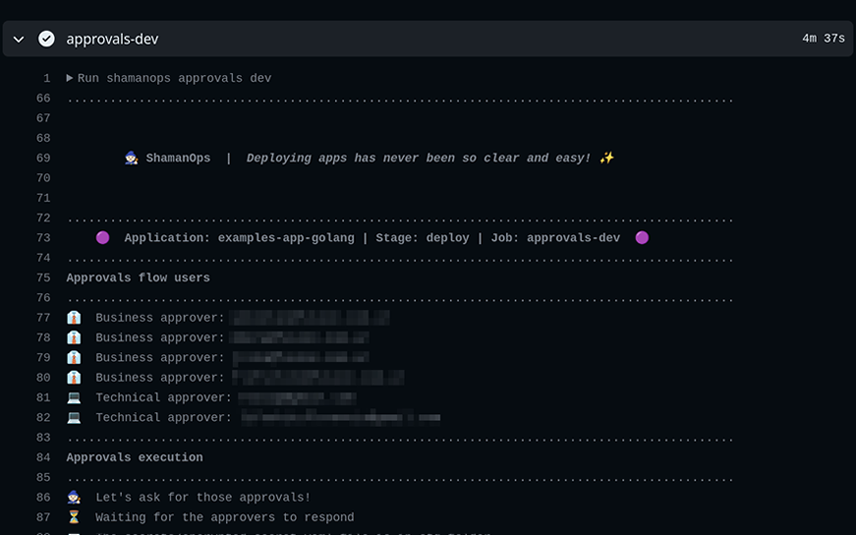The image size is (856, 535).
Task: Click the 'Deploying apps has never been so clear' tagline
Action: click(x=419, y=158)
